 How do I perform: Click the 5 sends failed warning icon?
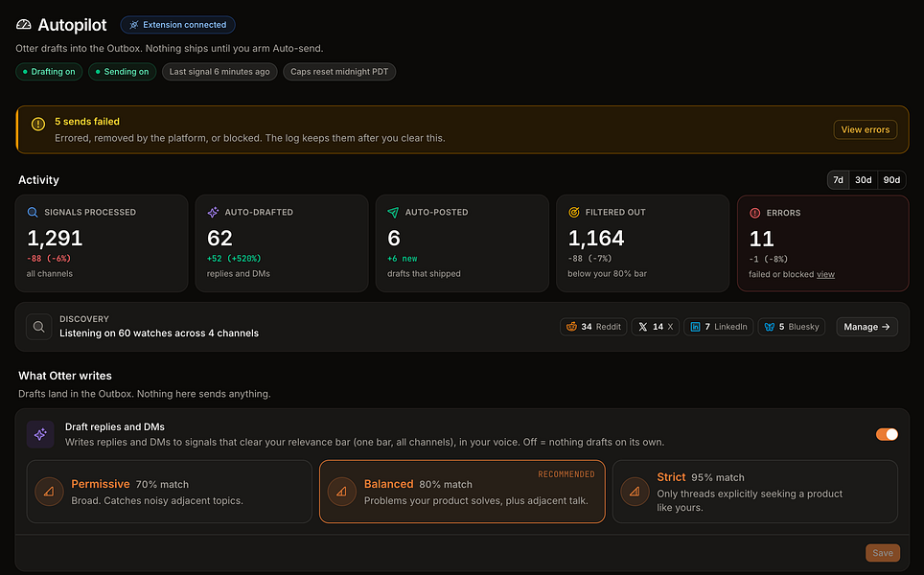(x=37, y=125)
